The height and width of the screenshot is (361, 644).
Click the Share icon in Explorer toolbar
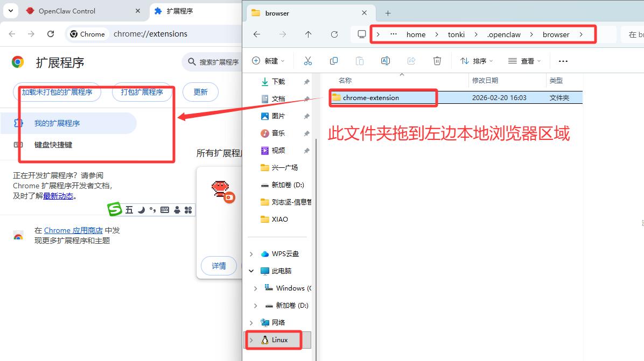click(411, 60)
